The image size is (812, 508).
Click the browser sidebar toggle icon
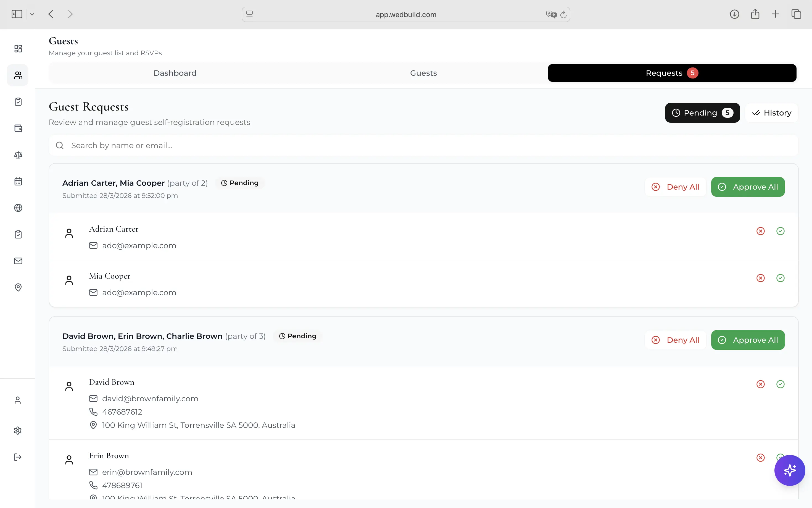tap(17, 14)
